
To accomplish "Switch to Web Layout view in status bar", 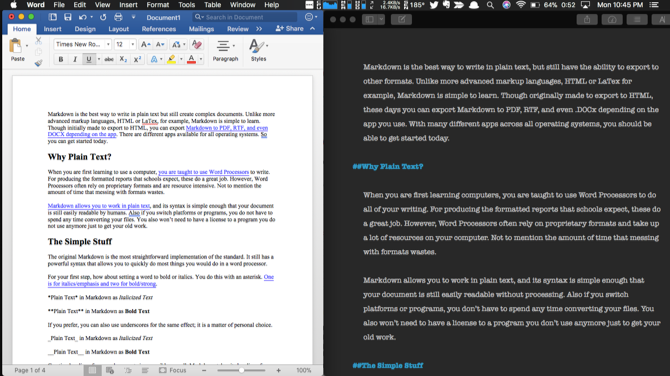I will [x=110, y=370].
